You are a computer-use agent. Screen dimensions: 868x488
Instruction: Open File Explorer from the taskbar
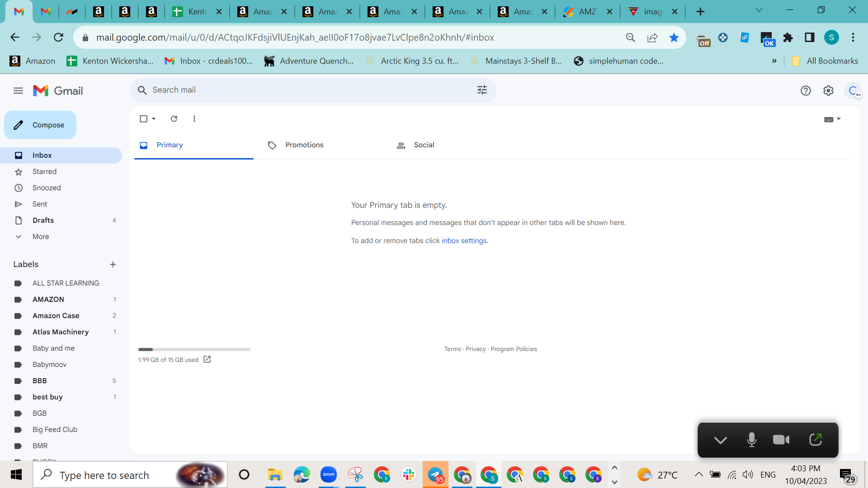coord(275,474)
